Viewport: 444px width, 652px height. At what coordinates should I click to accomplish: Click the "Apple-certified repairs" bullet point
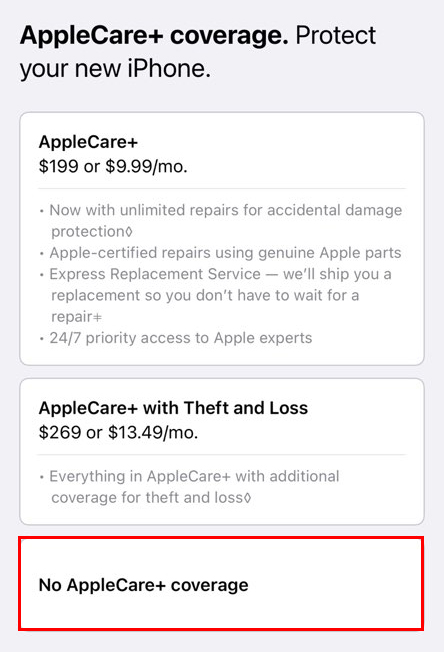click(225, 253)
